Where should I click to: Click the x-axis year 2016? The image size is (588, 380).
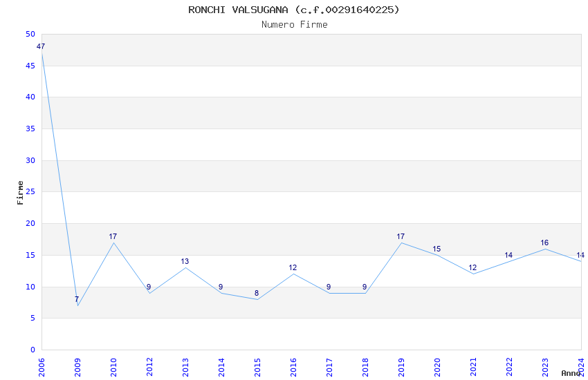tap(293, 367)
